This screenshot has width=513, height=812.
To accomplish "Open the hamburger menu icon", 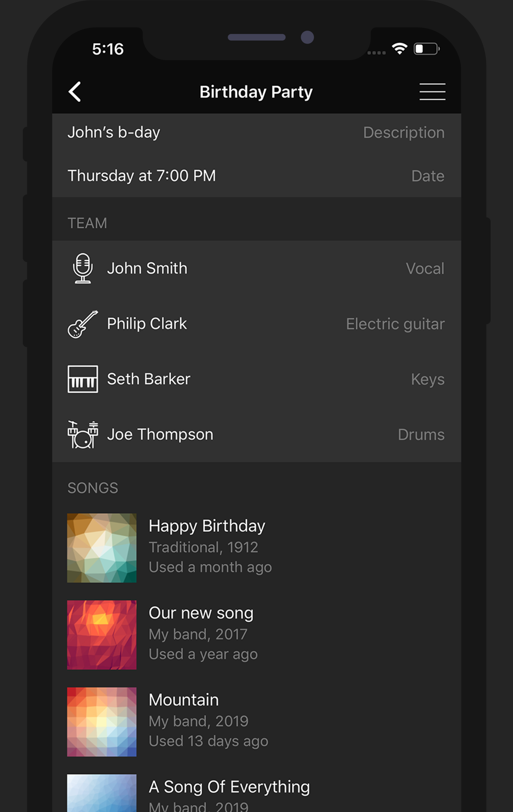I will click(432, 92).
